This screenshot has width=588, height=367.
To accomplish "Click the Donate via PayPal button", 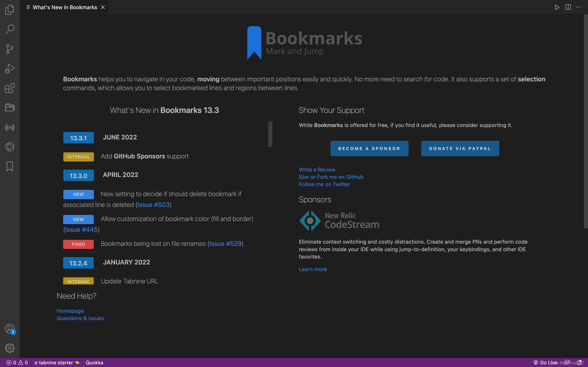I will tap(460, 148).
